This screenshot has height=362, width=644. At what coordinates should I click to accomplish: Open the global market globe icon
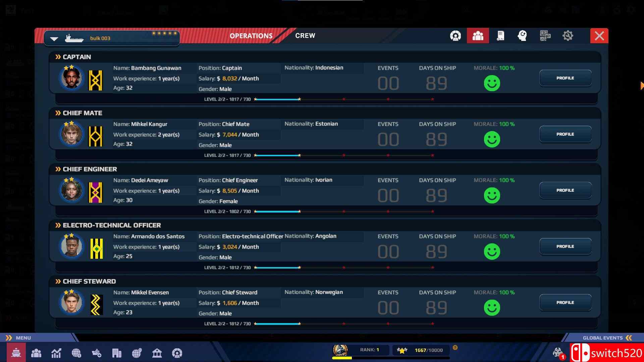(x=76, y=353)
